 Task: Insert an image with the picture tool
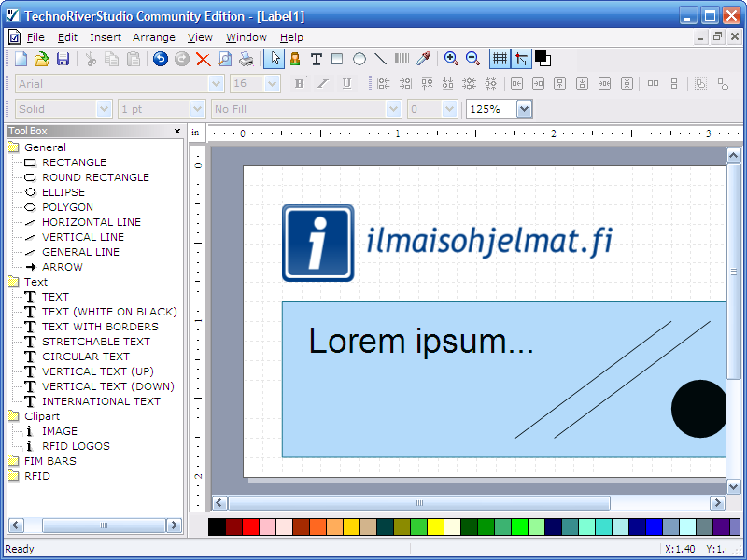tap(295, 59)
